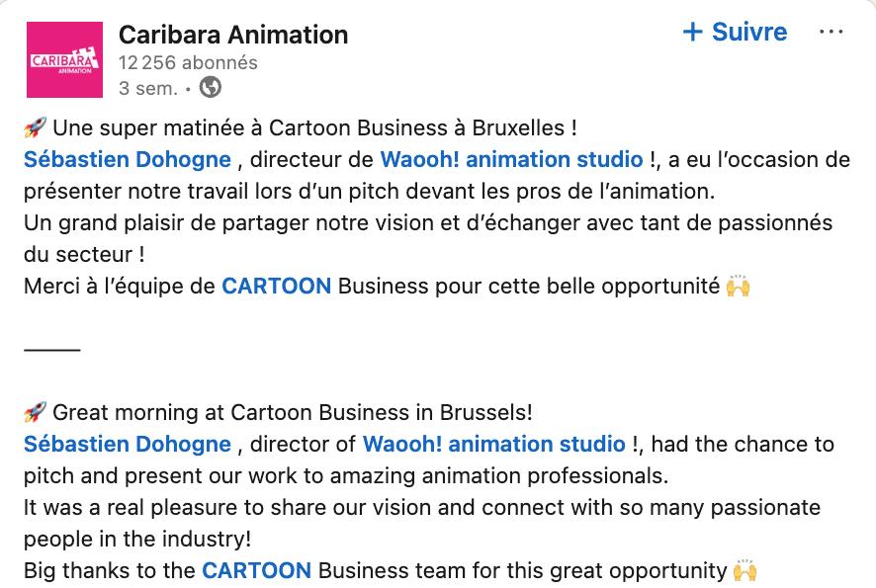876x588 pixels.
Task: Open the Caribara Animation logo thumbnail
Action: coord(65,60)
